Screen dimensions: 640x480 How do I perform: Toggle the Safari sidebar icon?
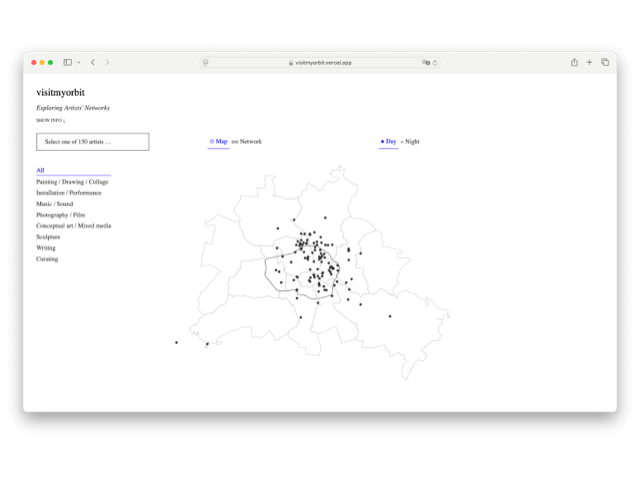(67, 62)
